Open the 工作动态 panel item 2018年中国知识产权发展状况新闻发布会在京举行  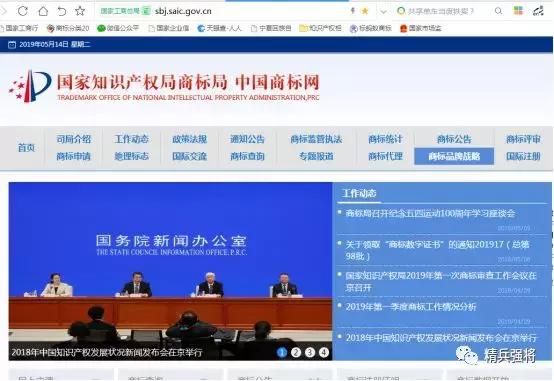tap(441, 338)
